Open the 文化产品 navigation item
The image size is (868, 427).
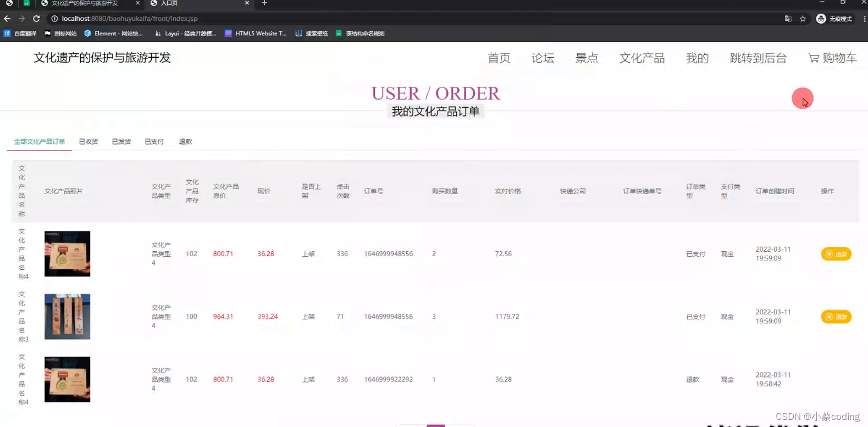point(642,58)
